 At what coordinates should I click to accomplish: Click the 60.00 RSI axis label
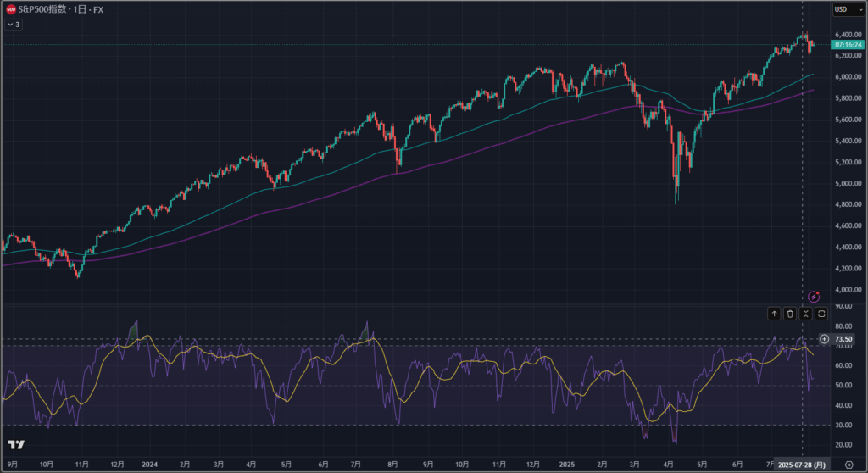click(x=843, y=365)
